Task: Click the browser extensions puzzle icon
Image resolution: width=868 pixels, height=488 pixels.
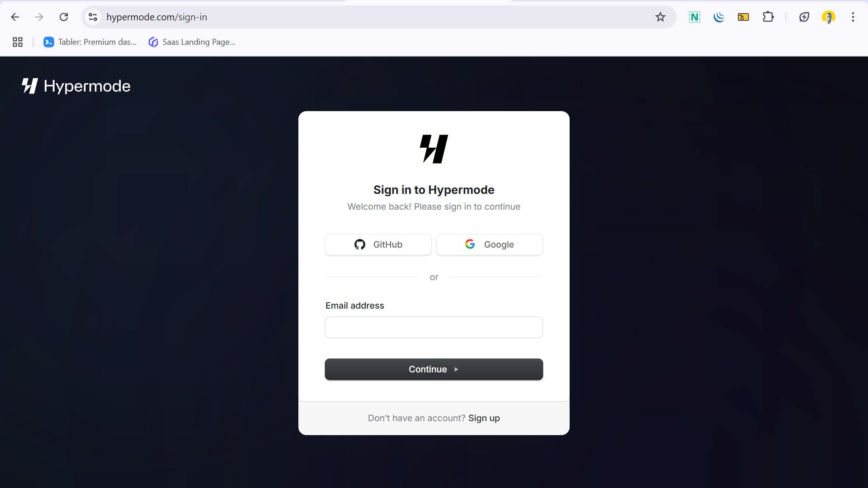Action: click(x=769, y=17)
